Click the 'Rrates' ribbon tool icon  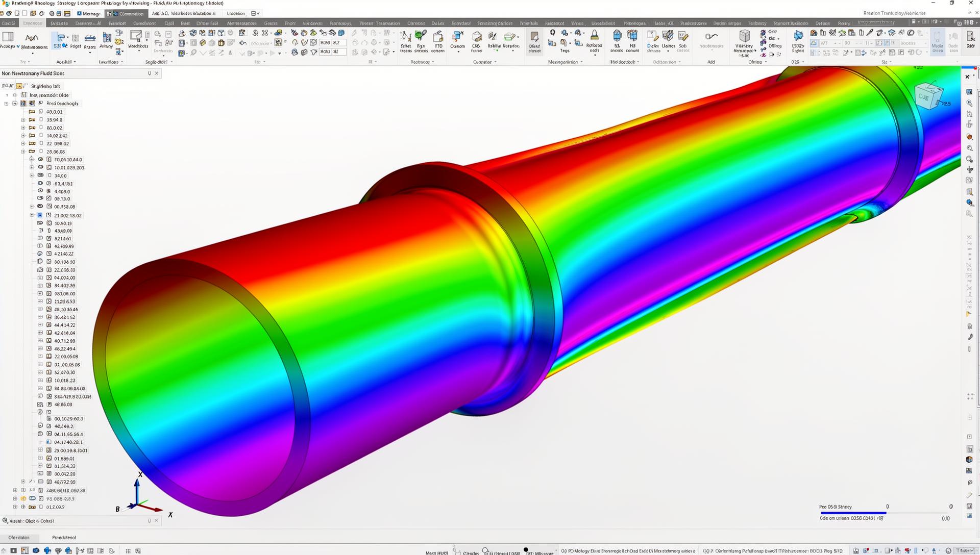coord(90,38)
